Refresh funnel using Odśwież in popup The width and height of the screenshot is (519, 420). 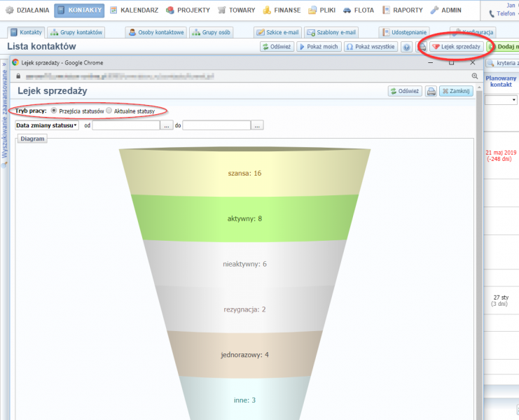point(406,91)
